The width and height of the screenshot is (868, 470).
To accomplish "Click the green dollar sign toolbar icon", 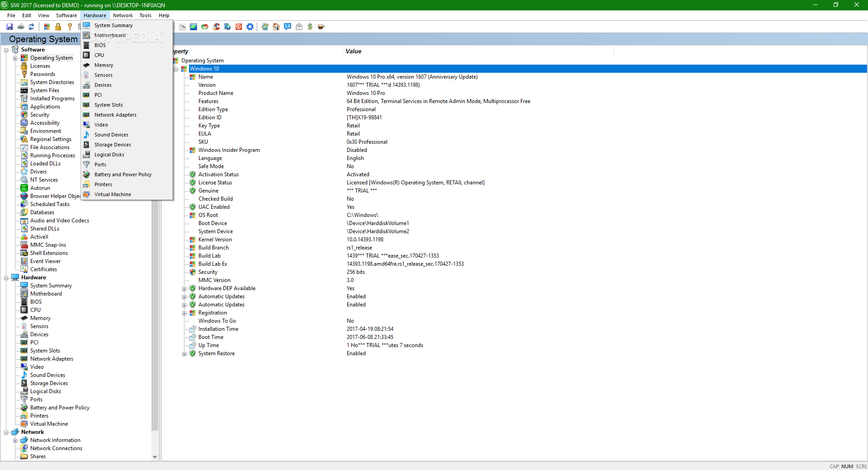I will coord(310,27).
